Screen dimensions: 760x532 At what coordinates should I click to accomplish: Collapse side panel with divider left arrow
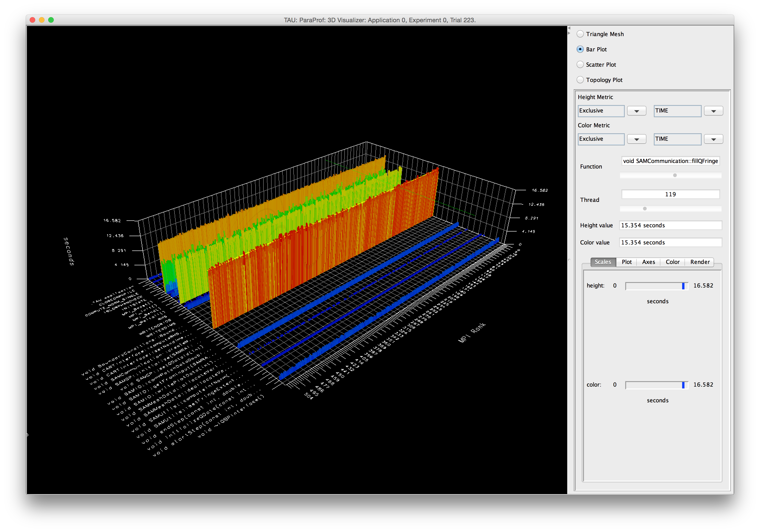[x=569, y=28]
